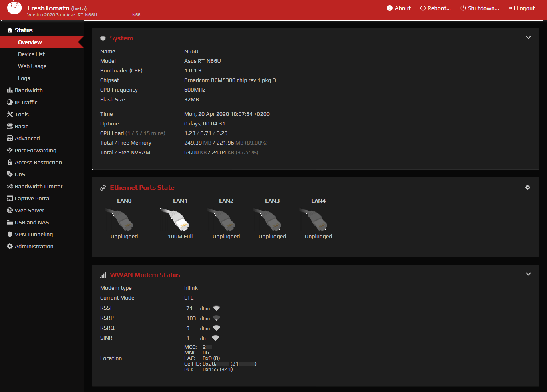547x392 pixels.
Task: Click the Port Forwarding arrows icon
Action: pyautogui.click(x=10, y=150)
